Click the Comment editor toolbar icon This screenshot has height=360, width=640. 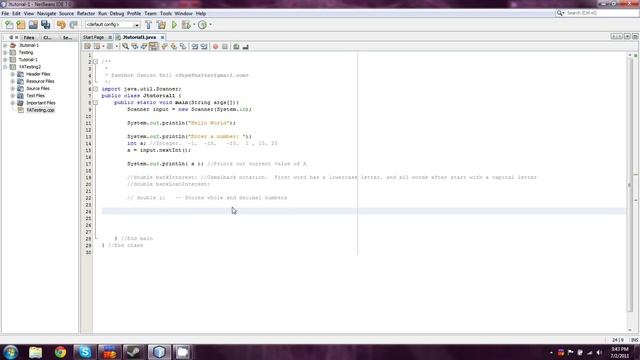click(236, 47)
